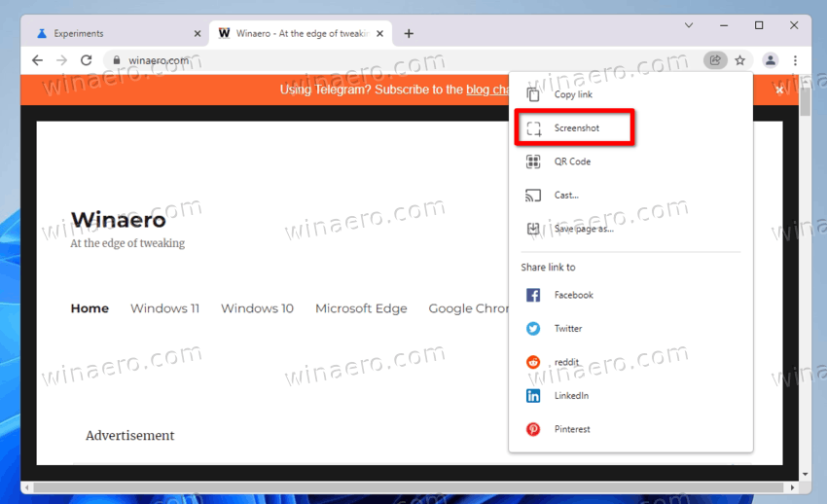
Task: Choose Copy link in share menu
Action: (x=630, y=94)
